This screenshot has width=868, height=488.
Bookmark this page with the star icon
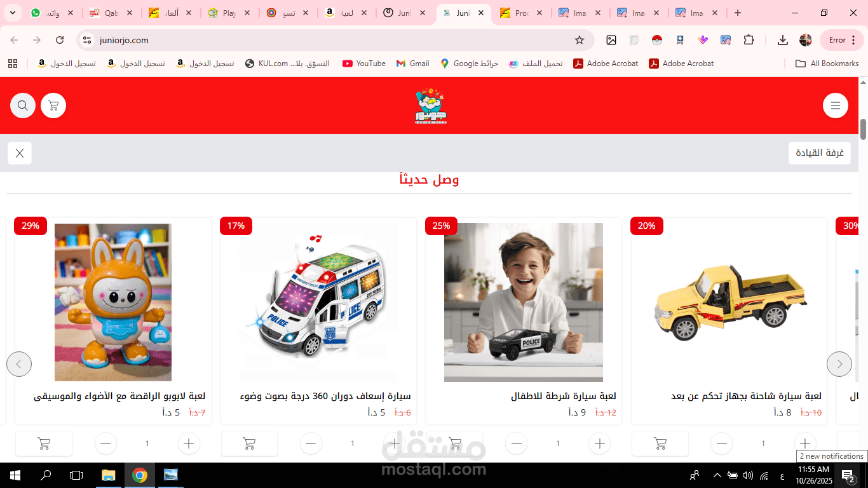(580, 40)
